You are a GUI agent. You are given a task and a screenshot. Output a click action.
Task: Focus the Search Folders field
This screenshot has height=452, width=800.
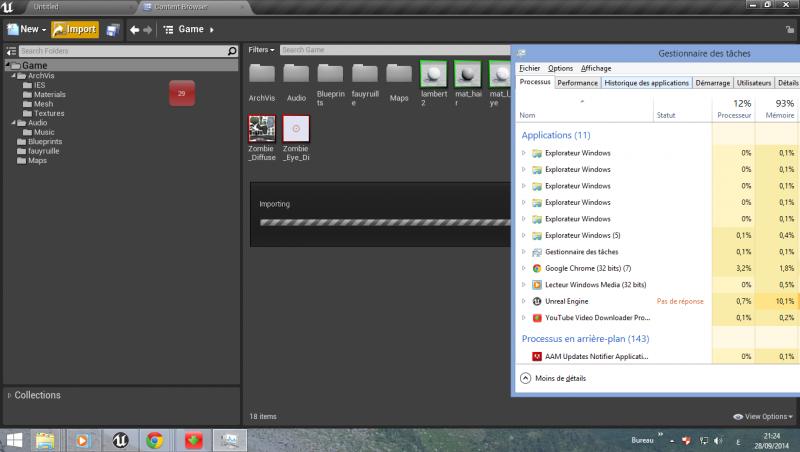(122, 51)
